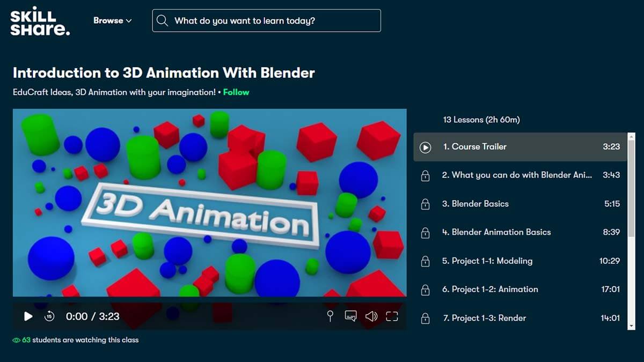The height and width of the screenshot is (362, 644).
Task: Click the 10:29 duration of Project 1-1
Action: pyautogui.click(x=610, y=261)
